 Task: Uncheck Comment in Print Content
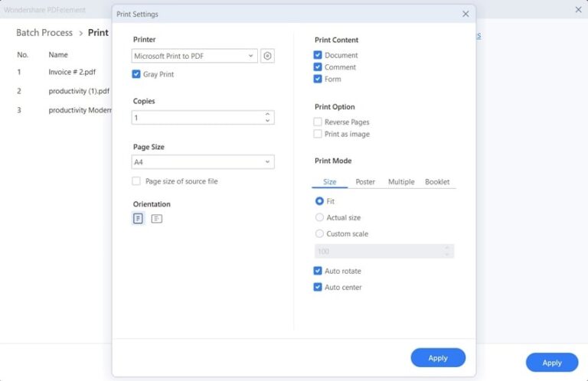click(318, 67)
